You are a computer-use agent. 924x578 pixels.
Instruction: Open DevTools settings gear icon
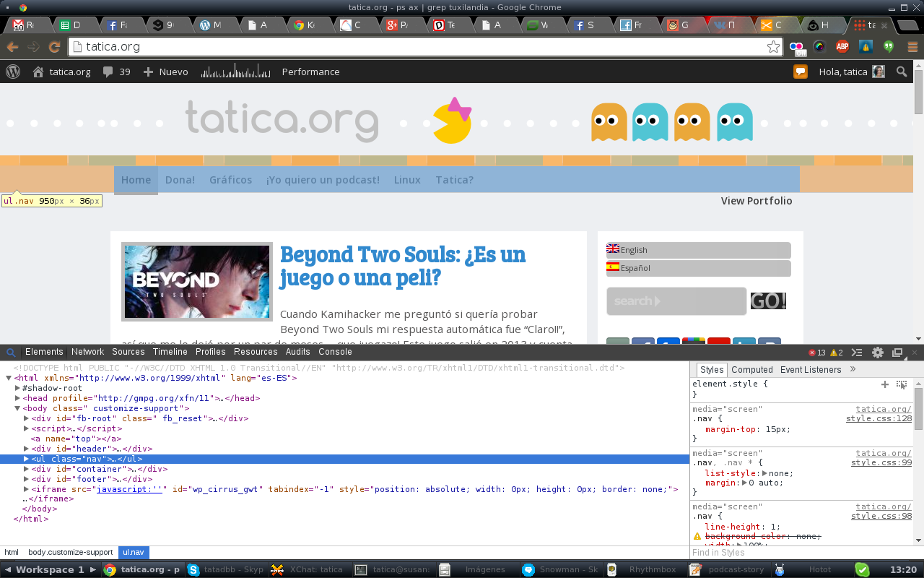tap(878, 353)
